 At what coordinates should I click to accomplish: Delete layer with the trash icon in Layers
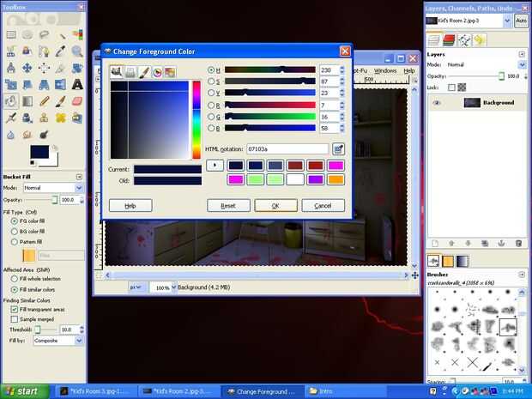click(518, 244)
